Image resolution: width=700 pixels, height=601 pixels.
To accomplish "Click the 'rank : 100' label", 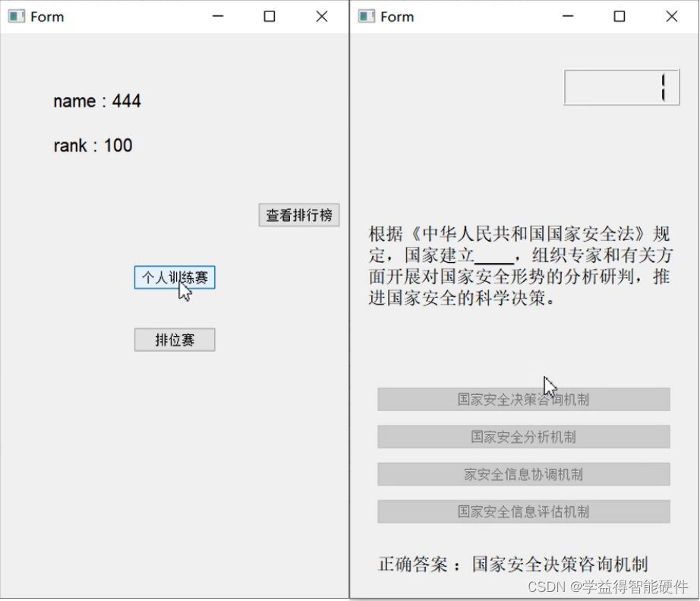I will point(93,146).
